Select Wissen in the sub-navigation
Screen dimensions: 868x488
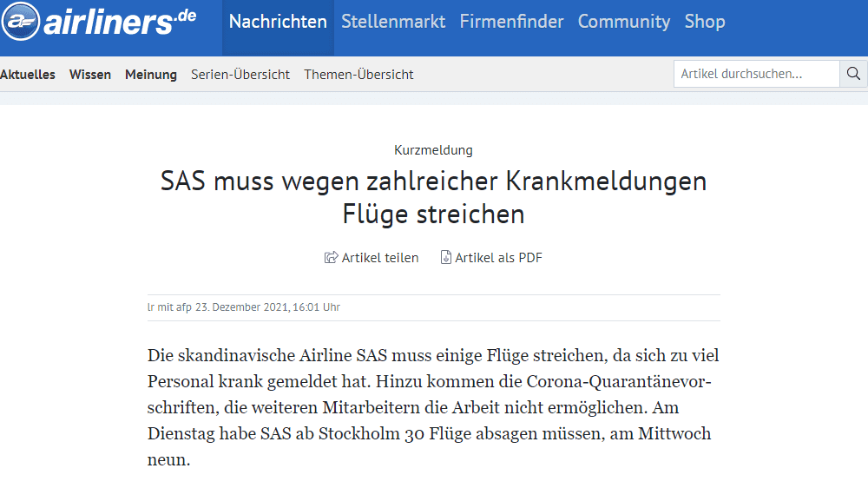(90, 74)
